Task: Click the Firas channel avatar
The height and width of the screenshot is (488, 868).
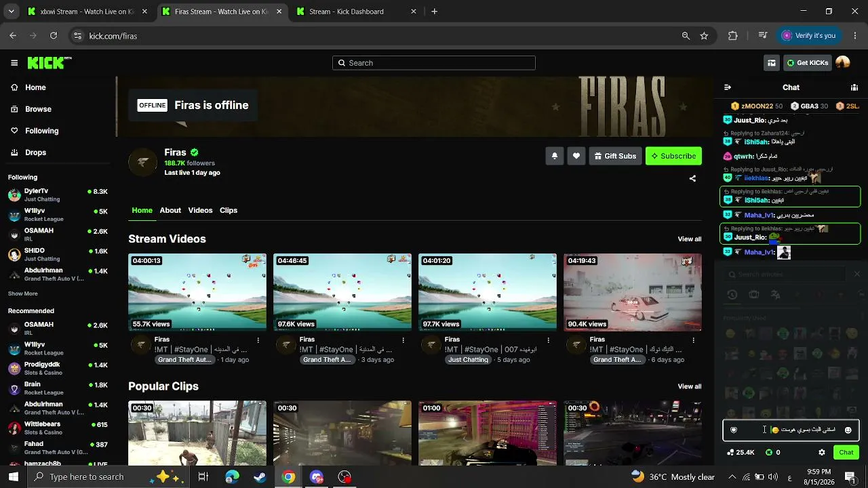Action: 142,163
